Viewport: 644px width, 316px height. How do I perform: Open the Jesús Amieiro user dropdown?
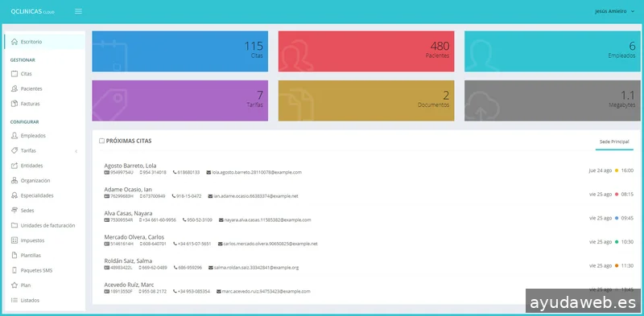614,11
